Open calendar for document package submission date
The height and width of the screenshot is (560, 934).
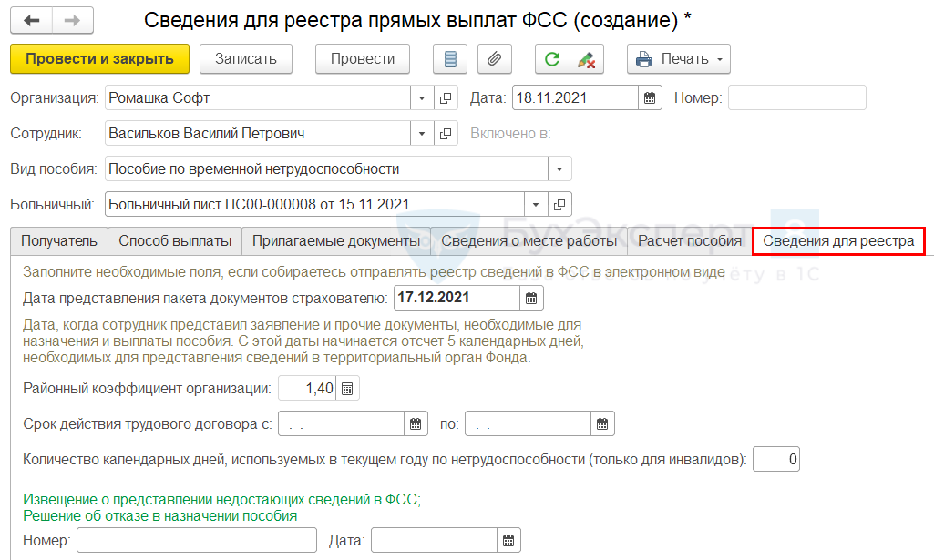point(531,297)
